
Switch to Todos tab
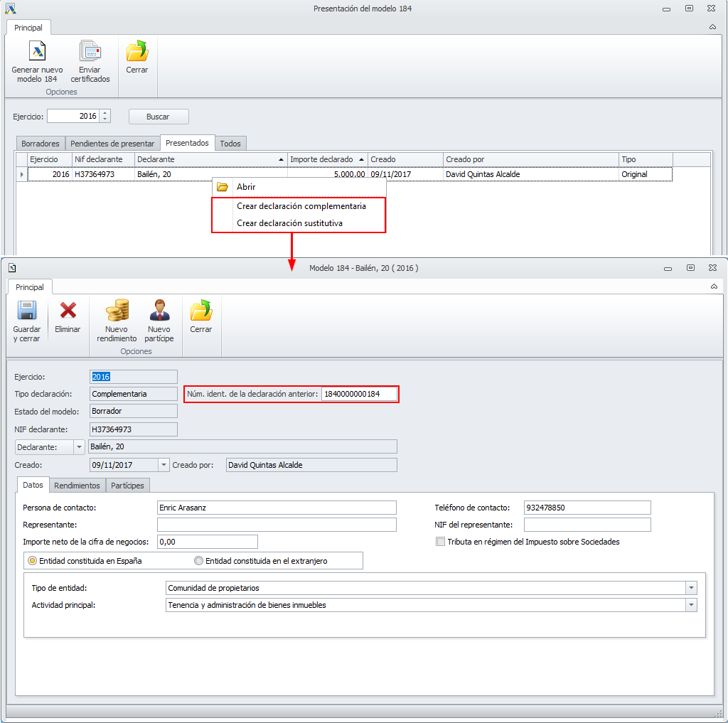click(x=230, y=144)
